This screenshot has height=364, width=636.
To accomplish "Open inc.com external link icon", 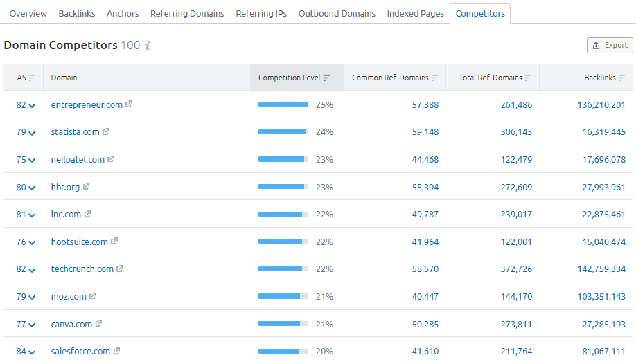I will [x=87, y=214].
